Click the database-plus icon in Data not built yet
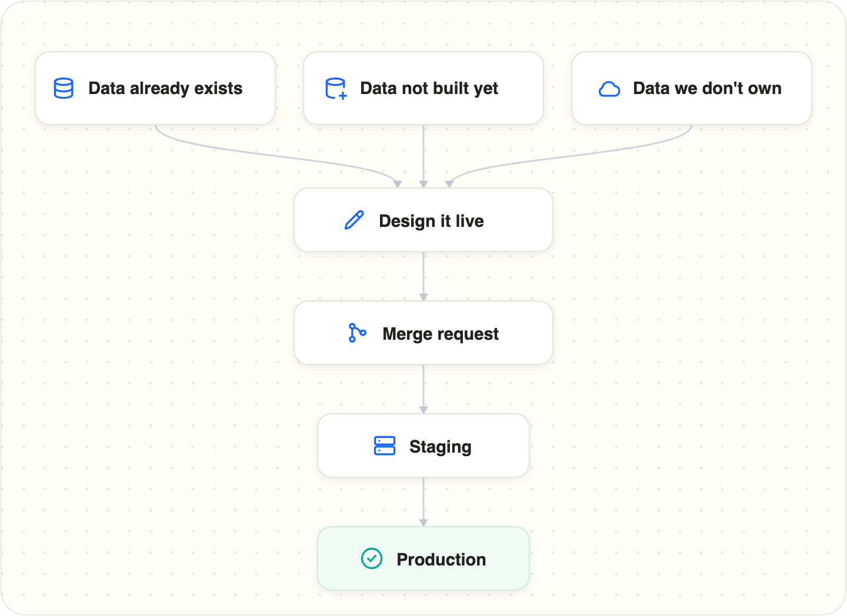The height and width of the screenshot is (616, 847). pos(336,88)
